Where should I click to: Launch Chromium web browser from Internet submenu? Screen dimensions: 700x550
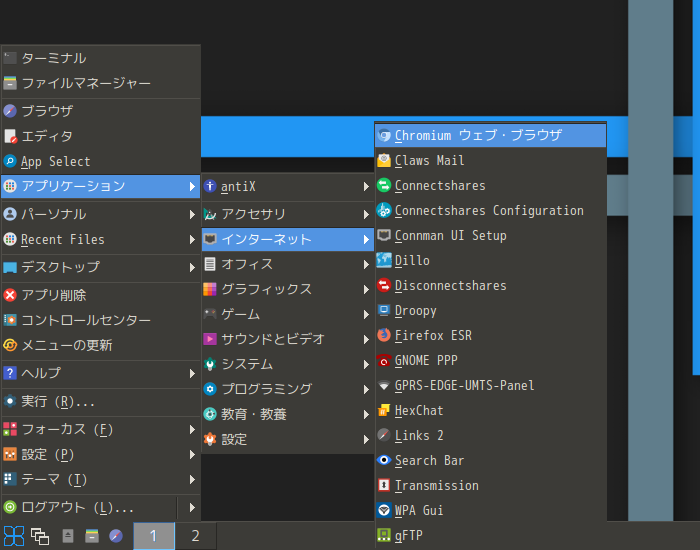coord(490,135)
